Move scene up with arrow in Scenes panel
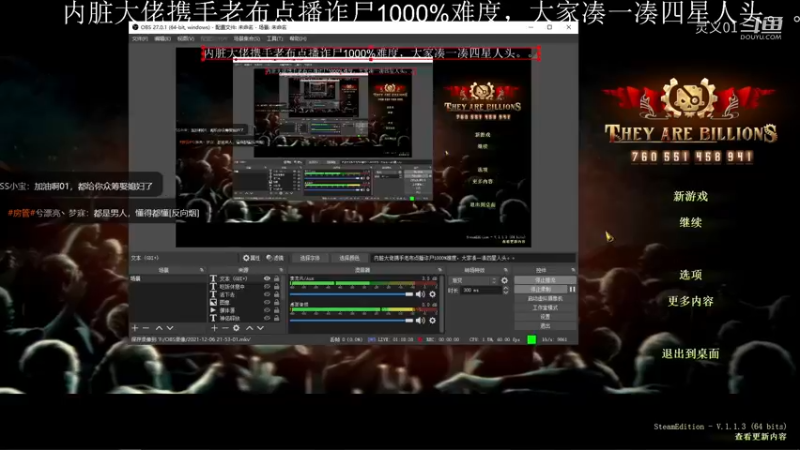The image size is (800, 450). tap(159, 328)
